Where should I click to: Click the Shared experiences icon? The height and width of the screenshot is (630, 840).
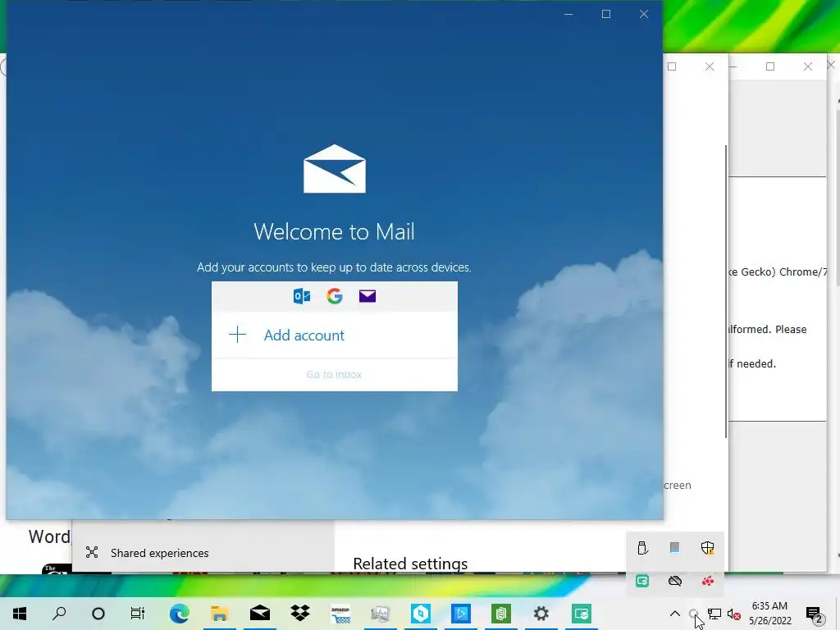click(92, 552)
